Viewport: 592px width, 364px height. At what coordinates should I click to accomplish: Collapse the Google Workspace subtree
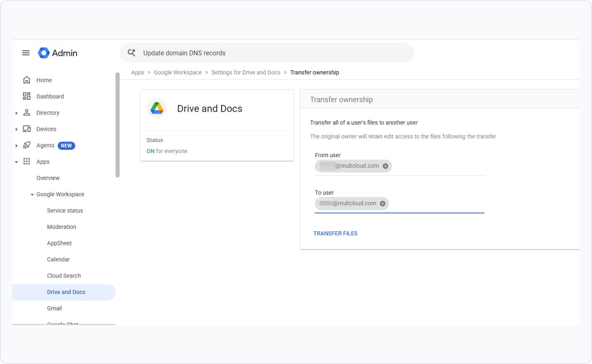(x=32, y=195)
